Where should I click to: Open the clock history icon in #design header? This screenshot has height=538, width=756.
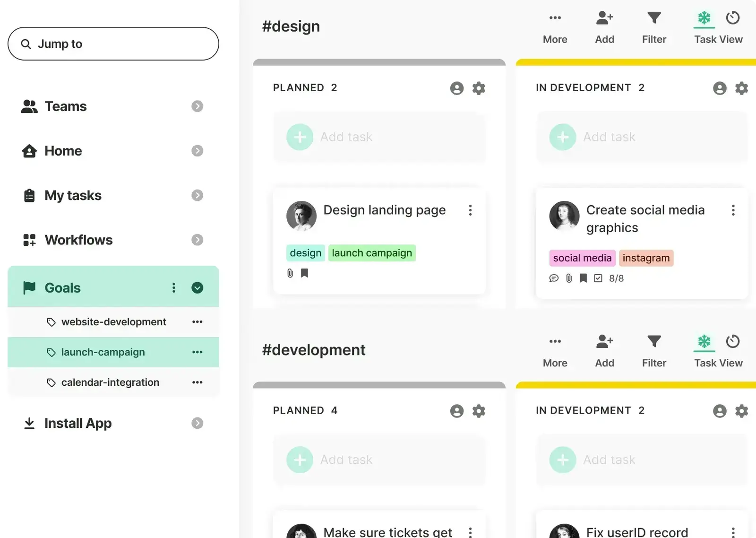point(733,18)
